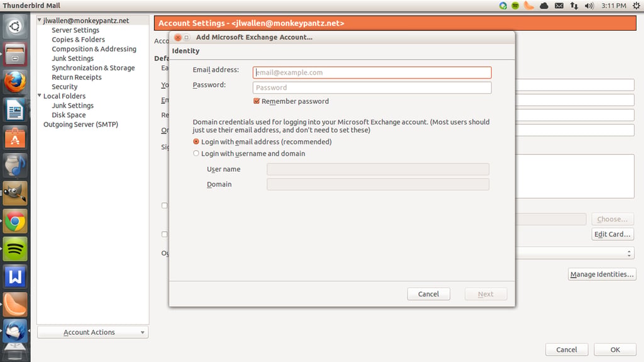Image resolution: width=644 pixels, height=362 pixels.
Task: Open Junk Settings under Local Folders
Action: [73, 106]
